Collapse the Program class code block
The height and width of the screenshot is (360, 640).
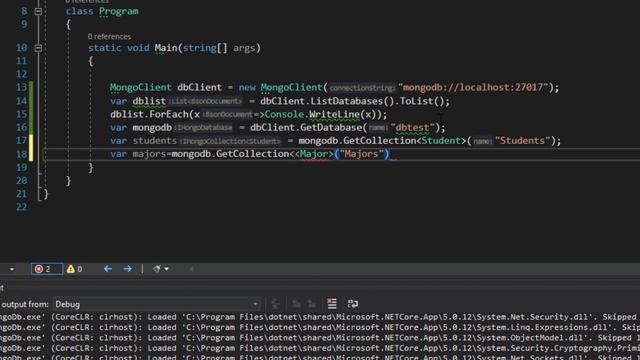pos(38,11)
